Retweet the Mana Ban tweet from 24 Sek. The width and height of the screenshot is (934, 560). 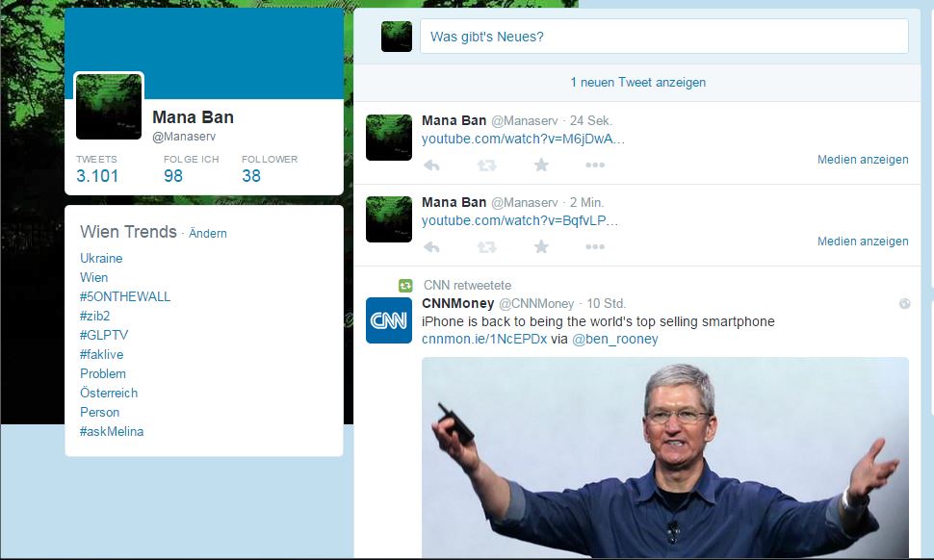(486, 165)
